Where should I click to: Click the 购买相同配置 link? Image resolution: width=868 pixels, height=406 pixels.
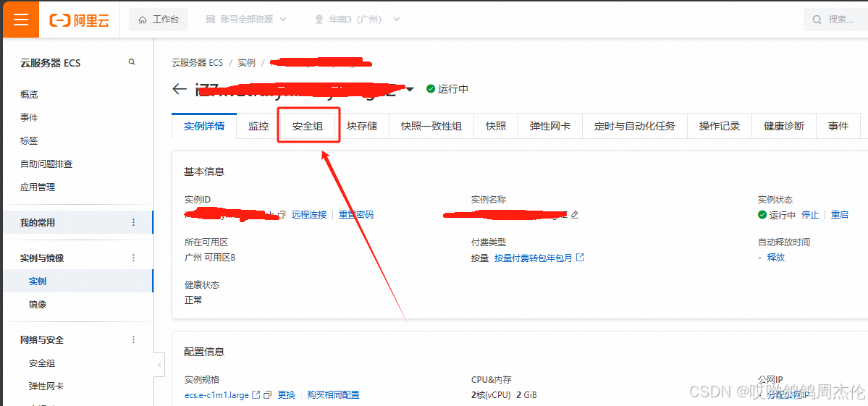[x=333, y=395]
